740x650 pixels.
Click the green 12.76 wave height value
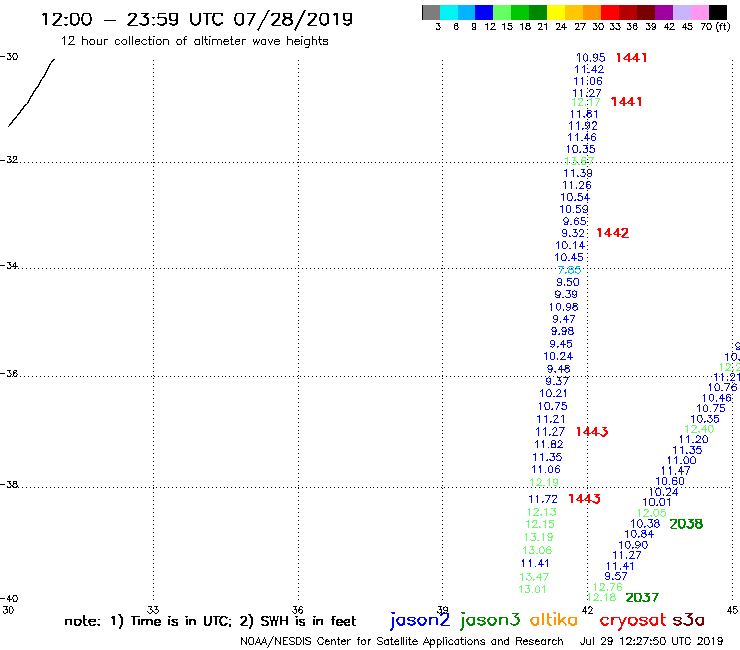pyautogui.click(x=607, y=587)
